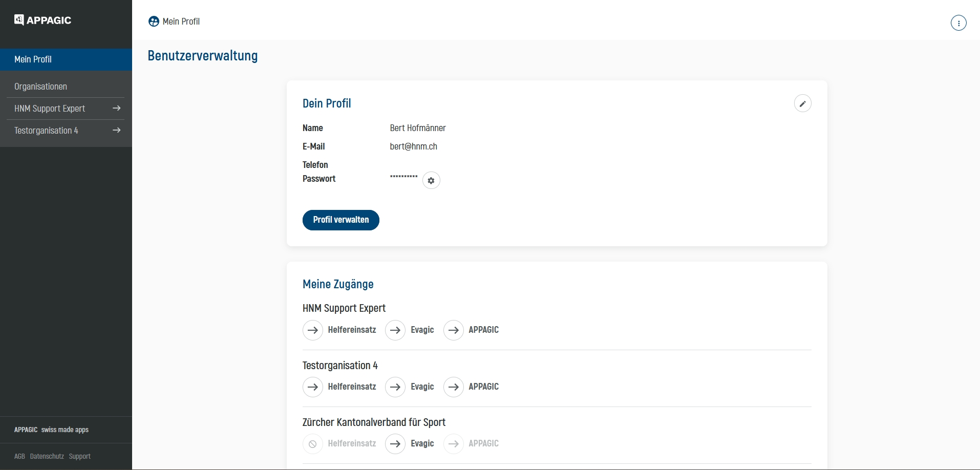Click the pencil edit profile icon
The height and width of the screenshot is (470, 980).
pos(802,103)
